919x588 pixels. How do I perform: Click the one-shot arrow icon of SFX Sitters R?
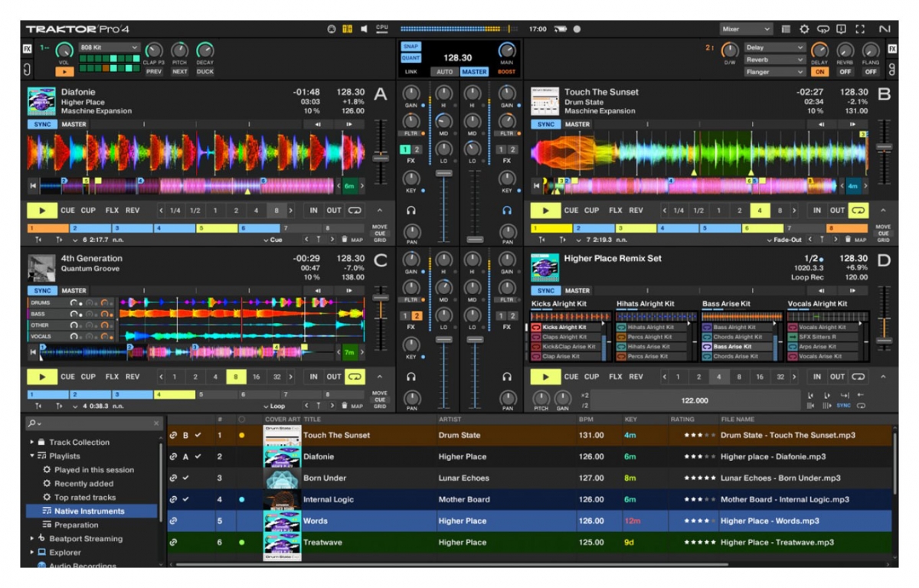pyautogui.click(x=793, y=337)
